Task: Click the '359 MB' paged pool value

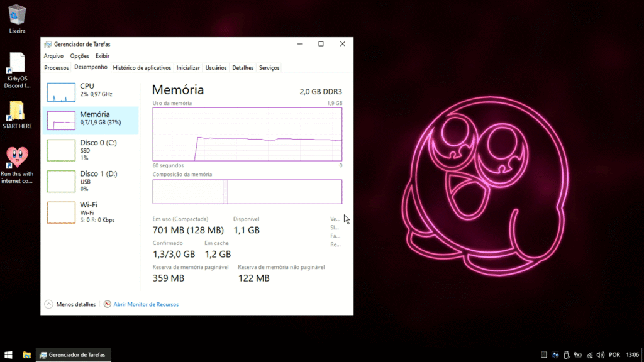Action: [x=169, y=278]
